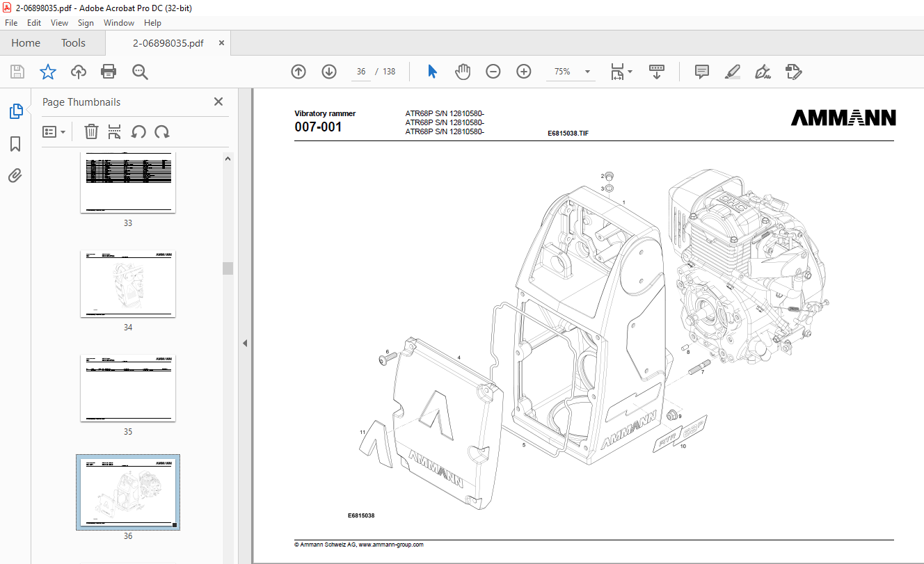Open the Sign menu
The image size is (924, 564).
(86, 23)
